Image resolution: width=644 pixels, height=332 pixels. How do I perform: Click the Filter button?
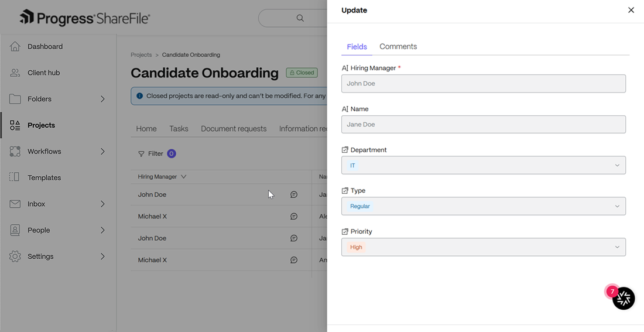point(156,153)
